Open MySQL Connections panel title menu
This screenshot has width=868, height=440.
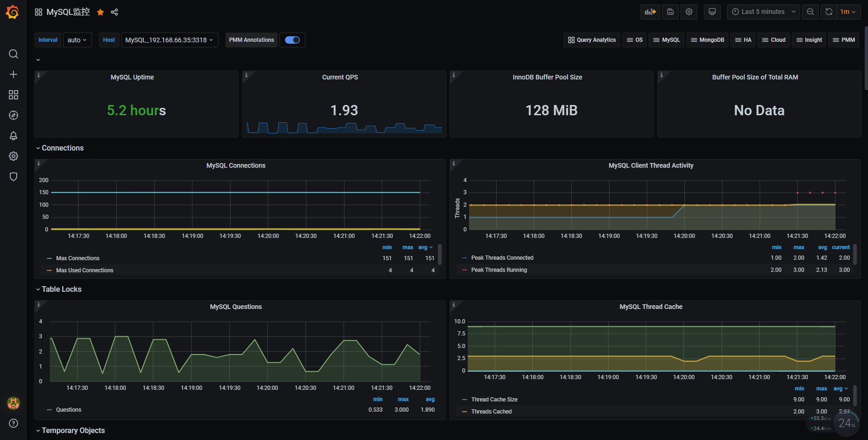point(236,165)
